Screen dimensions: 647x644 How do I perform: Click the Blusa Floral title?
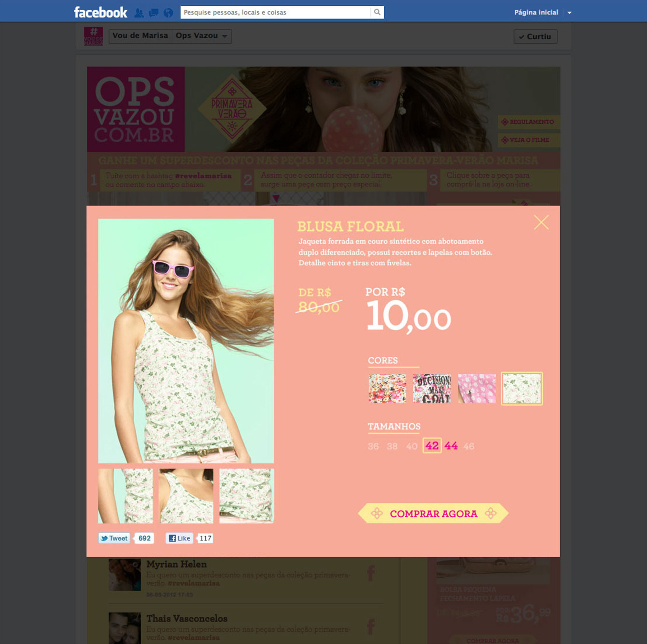pos(351,227)
